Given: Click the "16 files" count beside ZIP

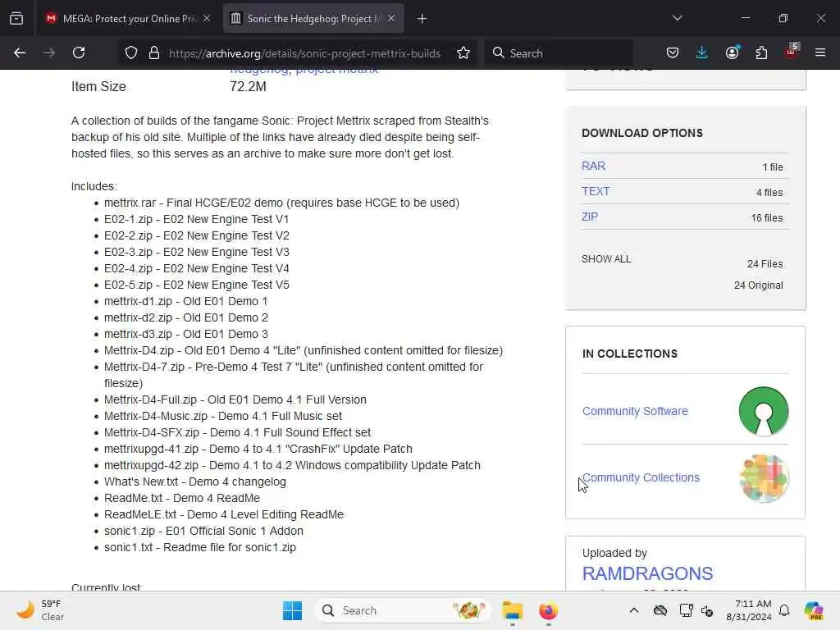Looking at the screenshot, I should coord(767,218).
